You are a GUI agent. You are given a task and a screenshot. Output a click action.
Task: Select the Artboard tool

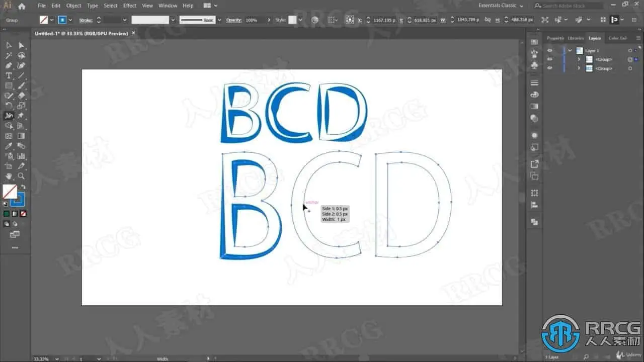coord(9,166)
